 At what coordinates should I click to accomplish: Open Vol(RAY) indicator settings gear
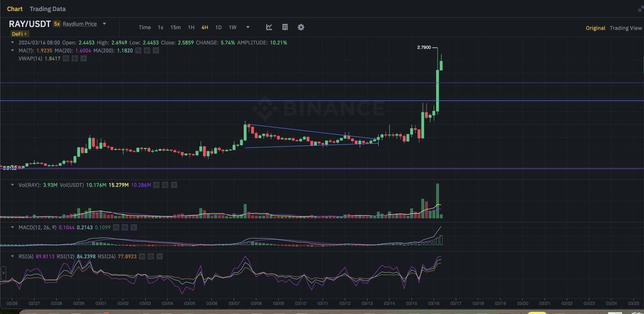(165, 185)
